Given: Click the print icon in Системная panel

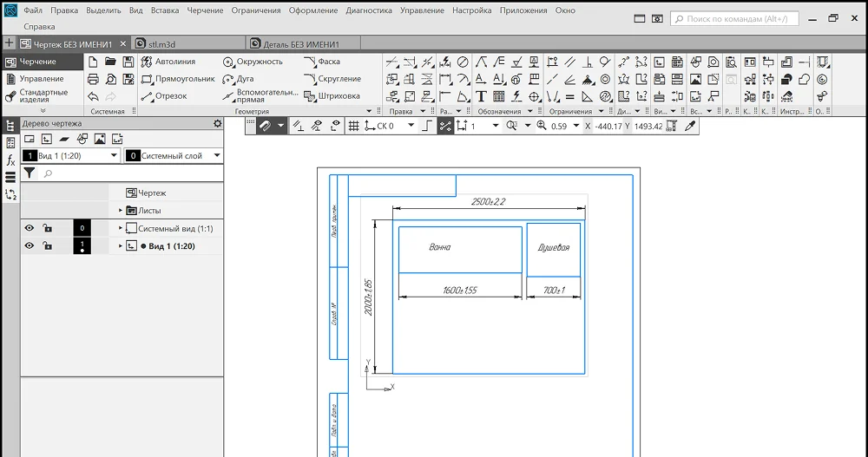Looking at the screenshot, I should point(93,79).
